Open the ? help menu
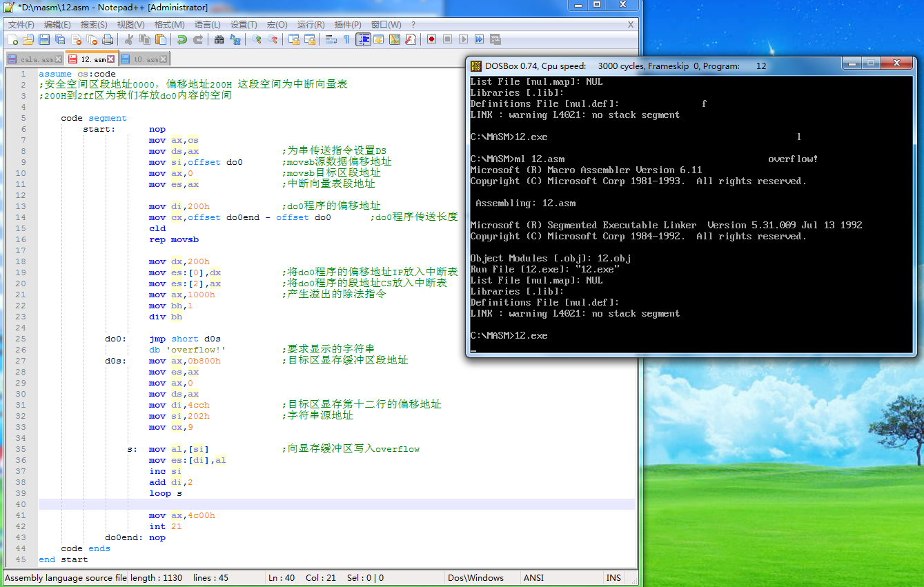 tap(413, 24)
